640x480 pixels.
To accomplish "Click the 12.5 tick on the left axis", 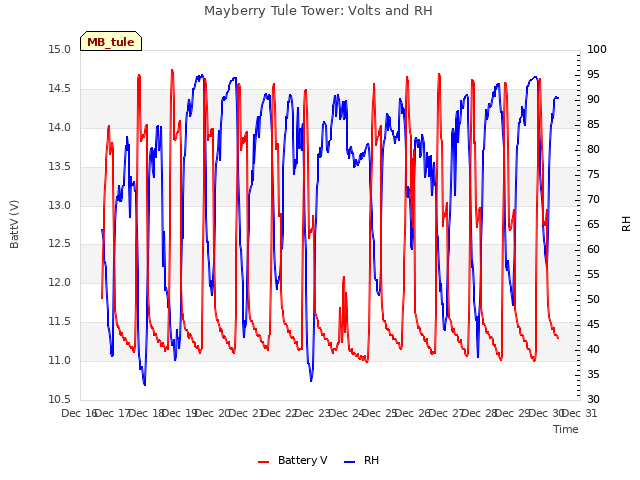I will click(60, 244).
